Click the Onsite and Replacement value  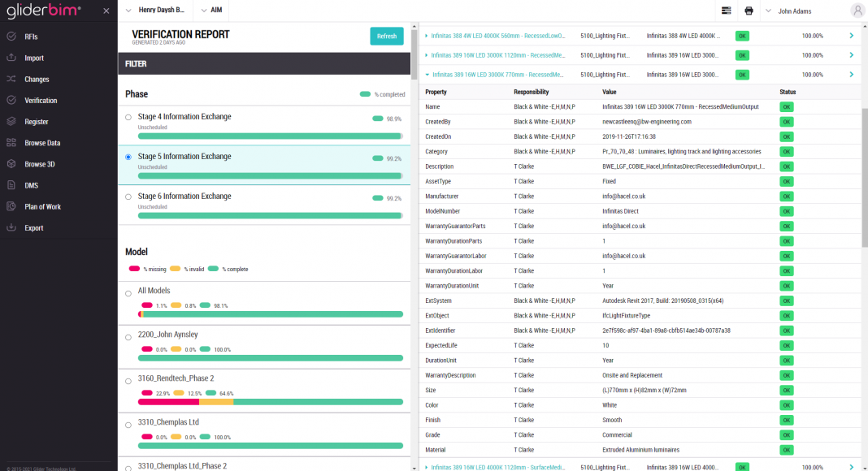[x=632, y=375]
